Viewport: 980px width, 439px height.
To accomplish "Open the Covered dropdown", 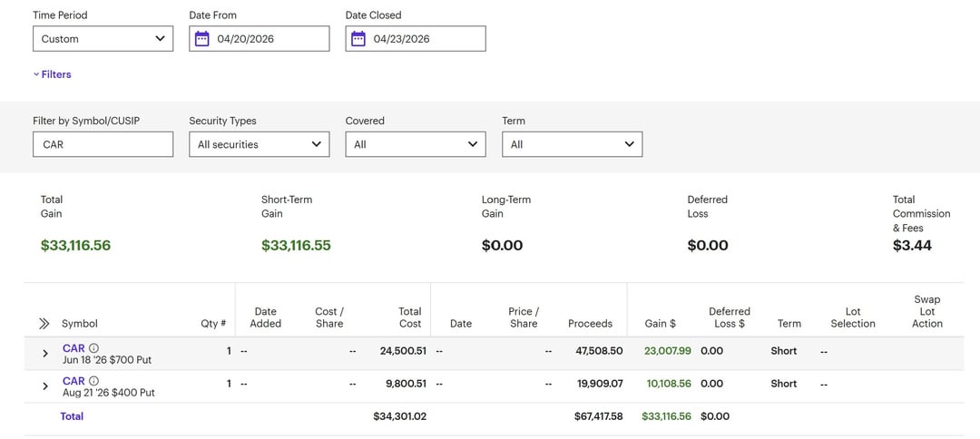I will pyautogui.click(x=415, y=144).
